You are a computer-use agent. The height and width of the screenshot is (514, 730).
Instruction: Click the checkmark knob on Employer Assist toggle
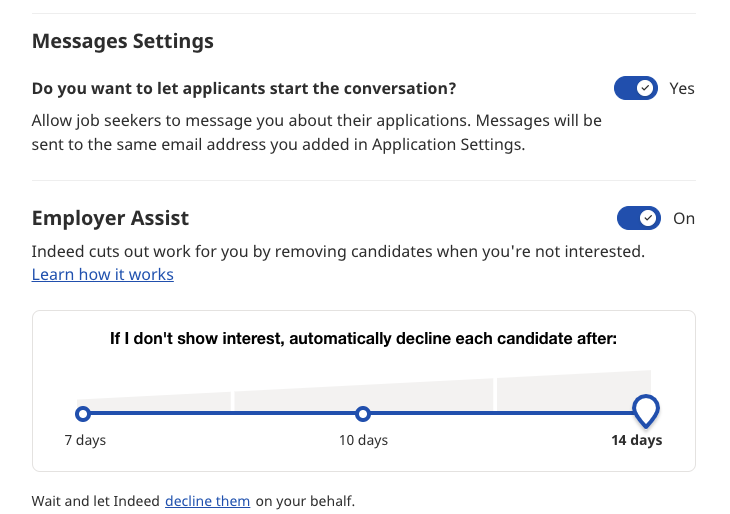(x=649, y=218)
